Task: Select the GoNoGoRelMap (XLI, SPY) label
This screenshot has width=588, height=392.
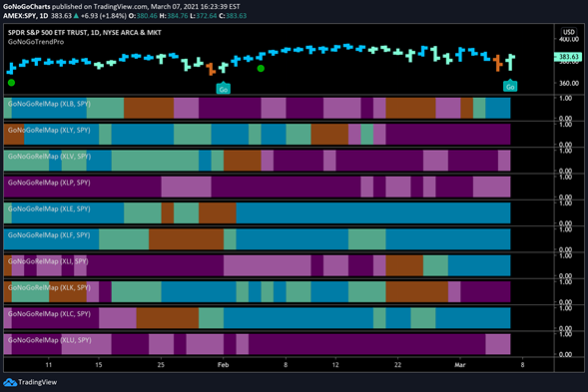Action: point(48,261)
